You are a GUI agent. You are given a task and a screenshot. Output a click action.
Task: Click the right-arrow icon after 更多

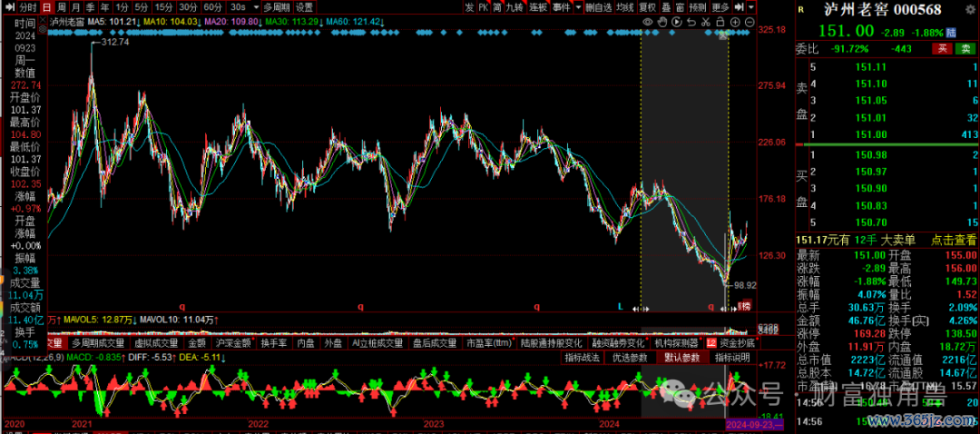coord(738,7)
